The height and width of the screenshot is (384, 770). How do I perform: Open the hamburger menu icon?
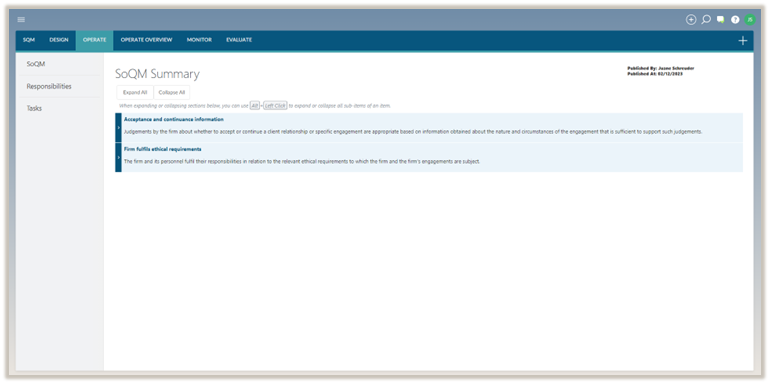(21, 20)
